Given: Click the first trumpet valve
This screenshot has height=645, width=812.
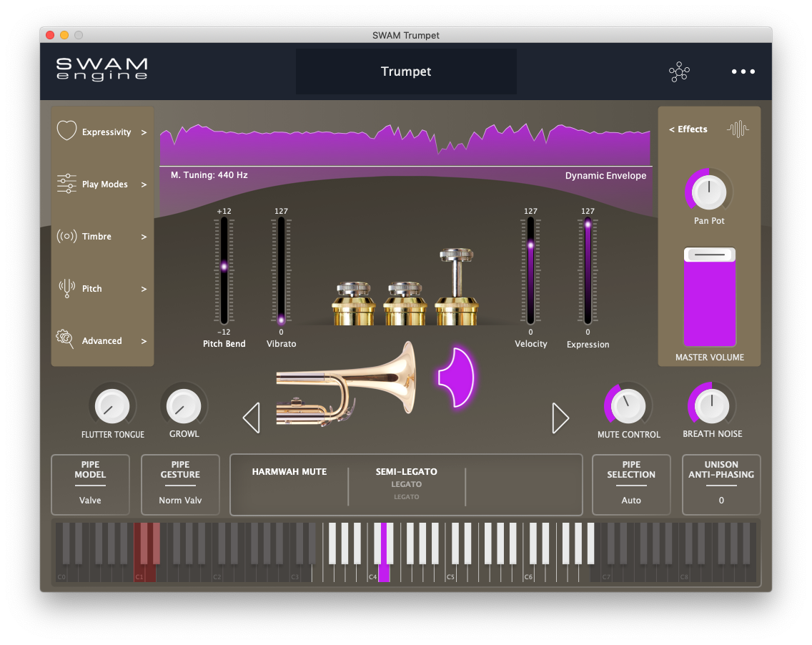Looking at the screenshot, I should (x=354, y=303).
